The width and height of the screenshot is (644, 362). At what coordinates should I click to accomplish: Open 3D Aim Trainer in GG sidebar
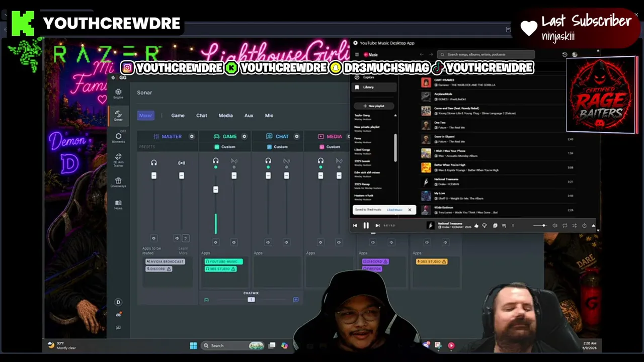click(118, 160)
